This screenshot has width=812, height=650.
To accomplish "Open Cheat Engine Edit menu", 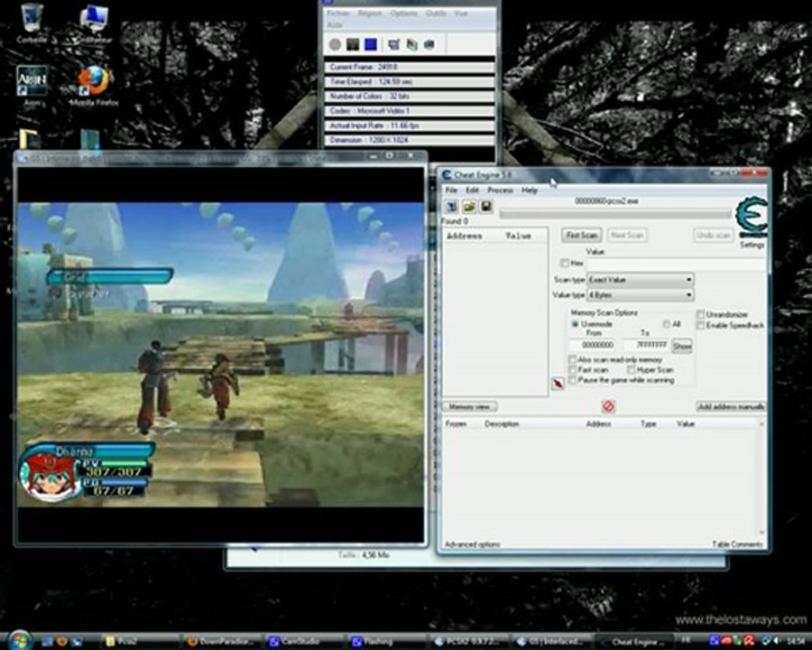I will pos(472,190).
